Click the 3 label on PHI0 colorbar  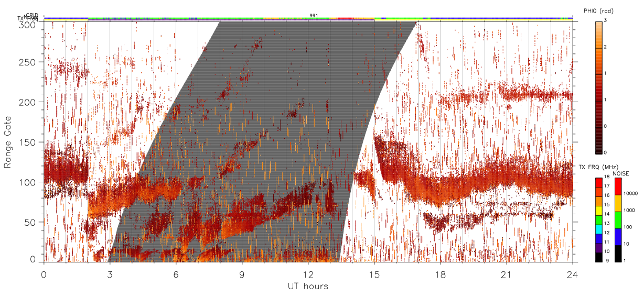pos(606,21)
